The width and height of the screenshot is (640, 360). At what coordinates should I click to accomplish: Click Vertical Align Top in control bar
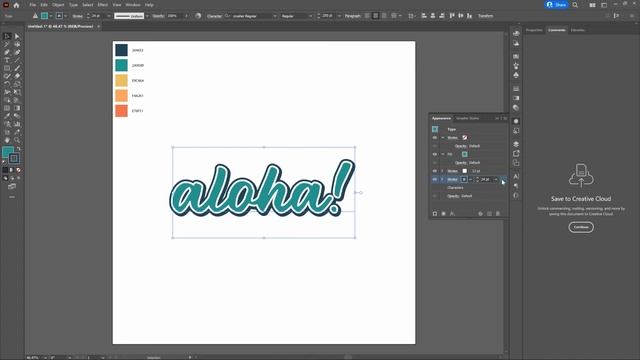tap(452, 16)
